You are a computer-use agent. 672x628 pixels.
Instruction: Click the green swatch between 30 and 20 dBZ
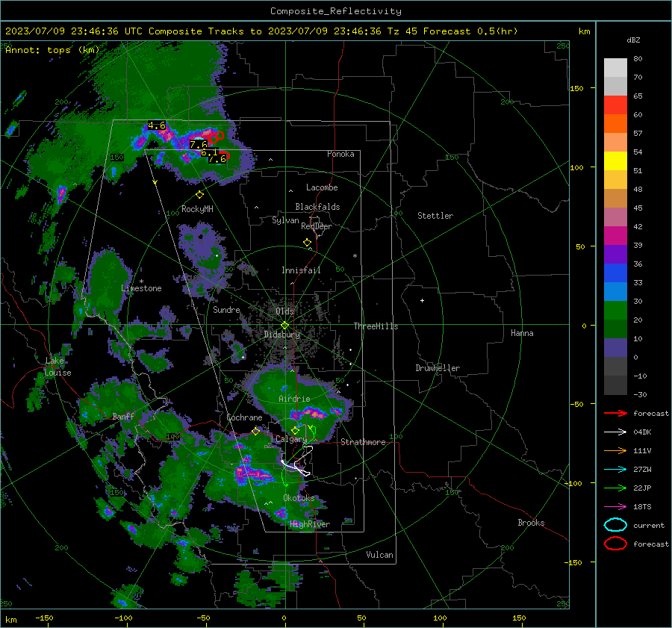click(615, 310)
